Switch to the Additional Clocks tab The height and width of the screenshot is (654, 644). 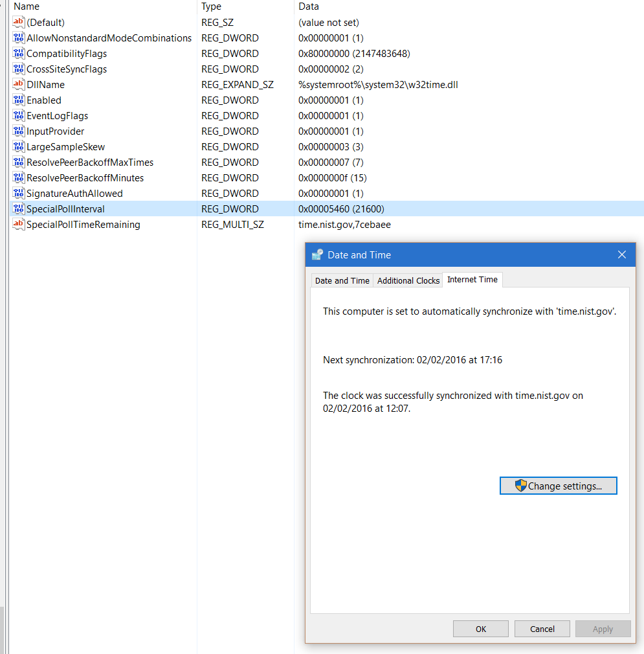pyautogui.click(x=408, y=280)
